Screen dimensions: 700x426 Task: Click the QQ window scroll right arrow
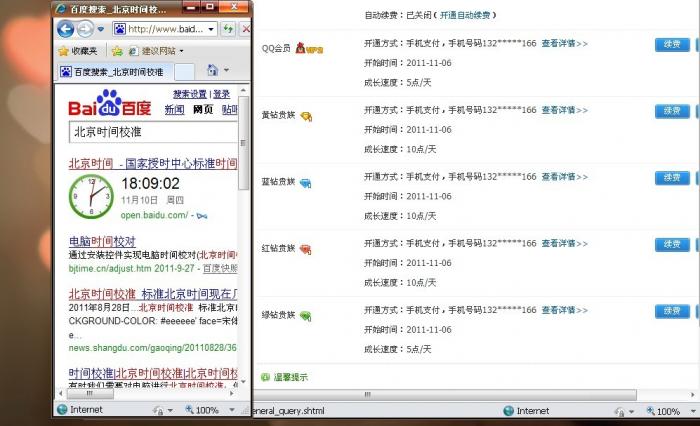[692, 395]
